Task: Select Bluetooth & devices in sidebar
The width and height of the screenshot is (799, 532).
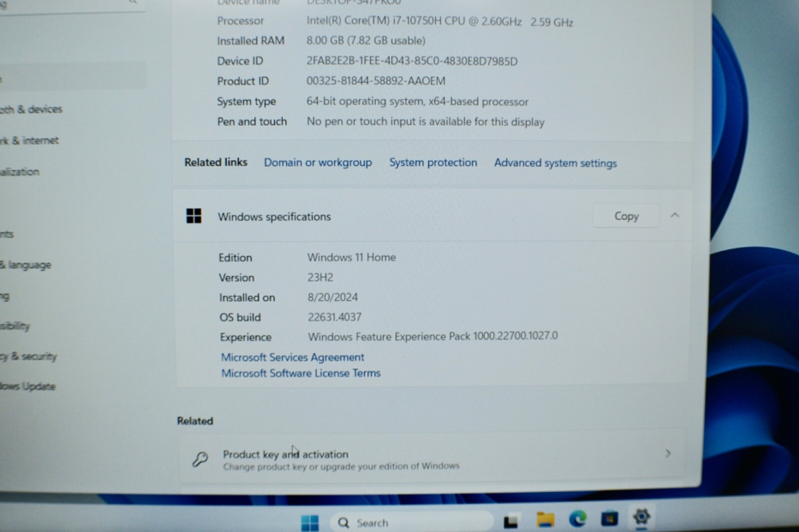Action: tap(31, 109)
